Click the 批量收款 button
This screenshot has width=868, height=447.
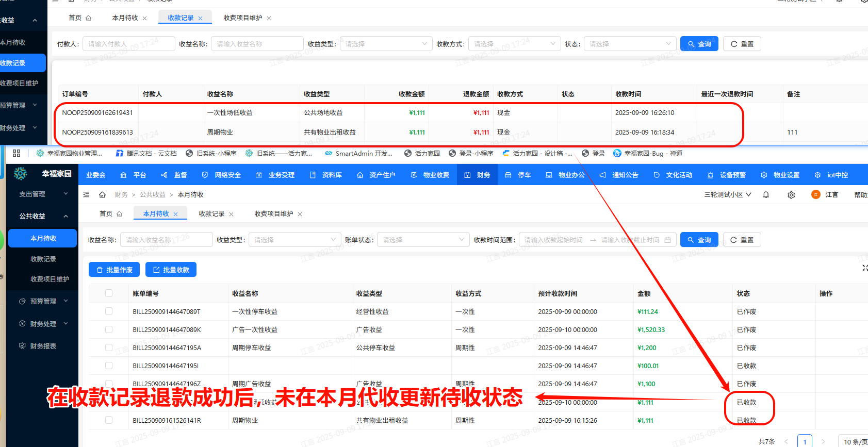[171, 270]
